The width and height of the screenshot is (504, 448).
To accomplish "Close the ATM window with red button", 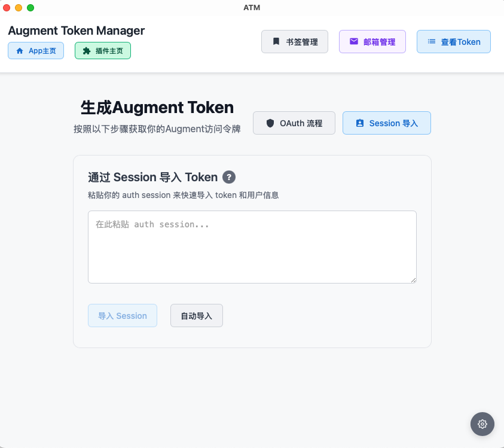I will [x=7, y=8].
